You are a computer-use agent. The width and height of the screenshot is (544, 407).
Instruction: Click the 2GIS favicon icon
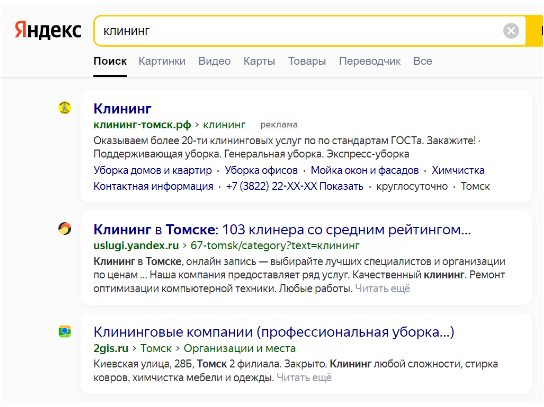pos(65,331)
